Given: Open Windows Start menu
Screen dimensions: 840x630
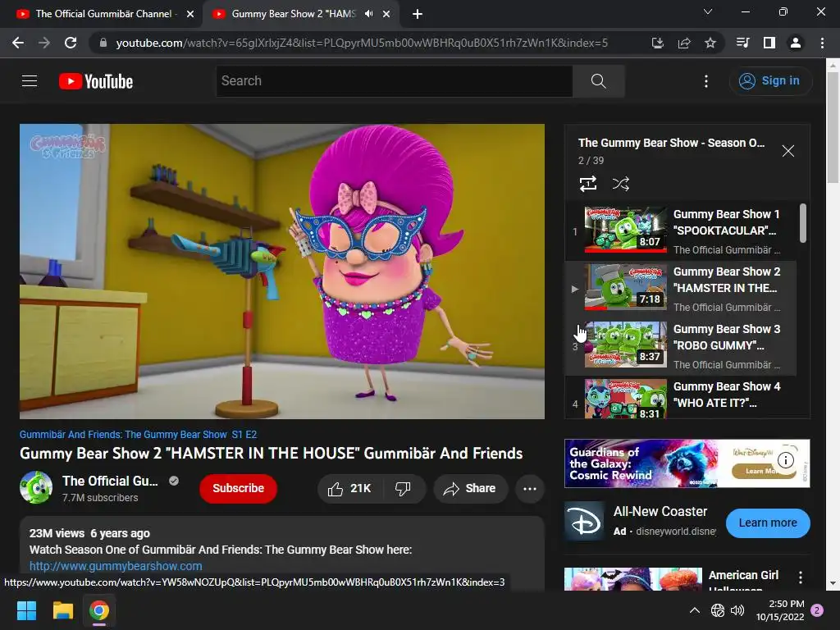Looking at the screenshot, I should 27,610.
